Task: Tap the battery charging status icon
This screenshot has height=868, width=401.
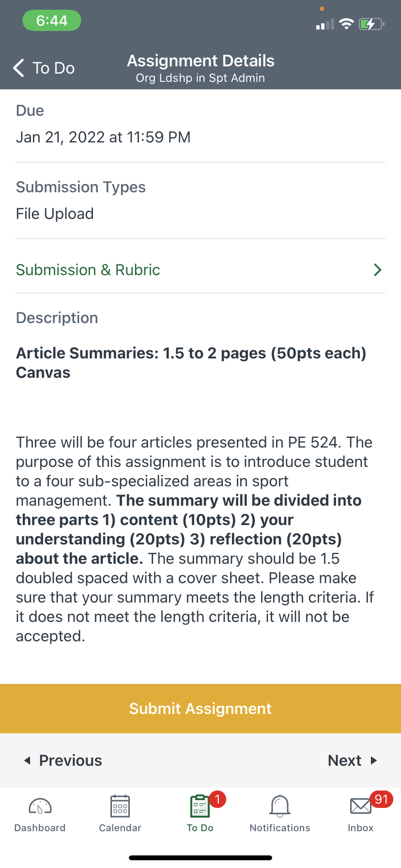Action: pyautogui.click(x=371, y=24)
